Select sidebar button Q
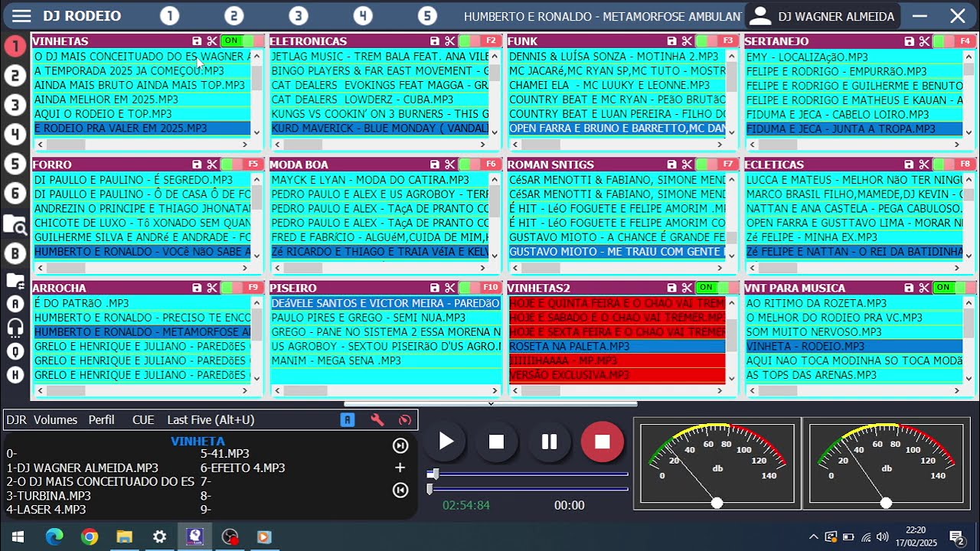980x551 pixels. pyautogui.click(x=15, y=351)
